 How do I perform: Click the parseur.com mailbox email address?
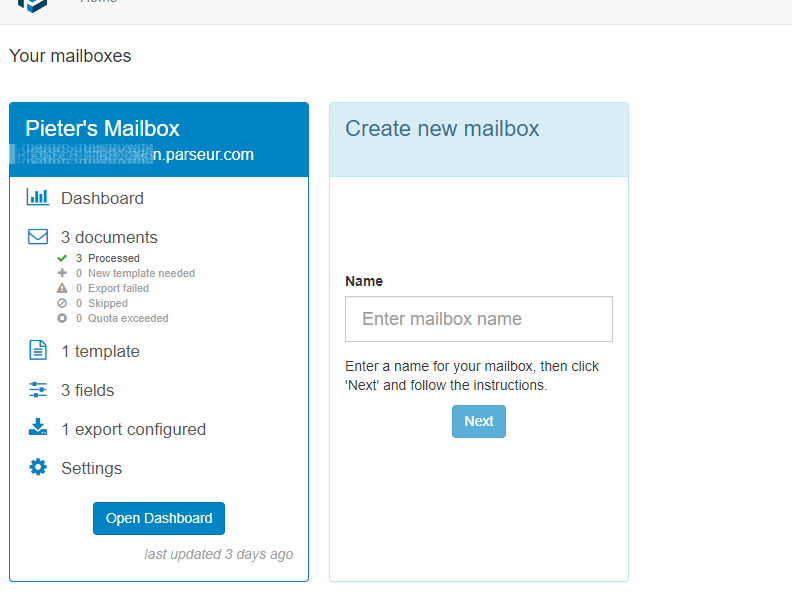coord(132,155)
